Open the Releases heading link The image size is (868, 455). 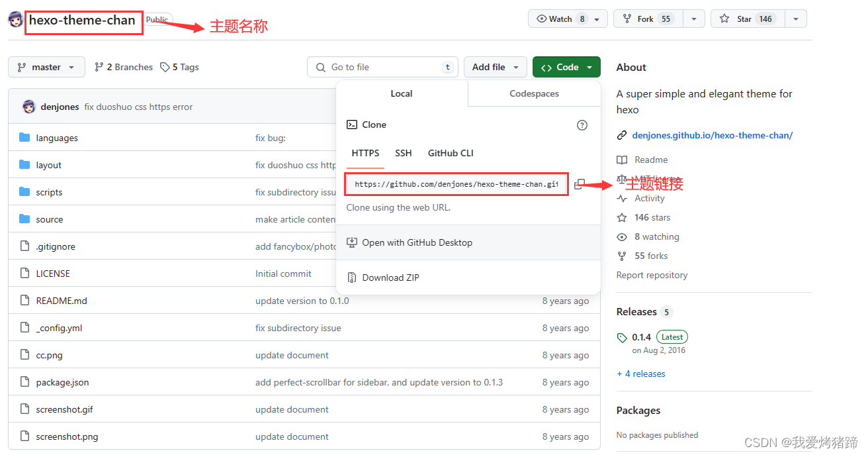click(x=636, y=311)
